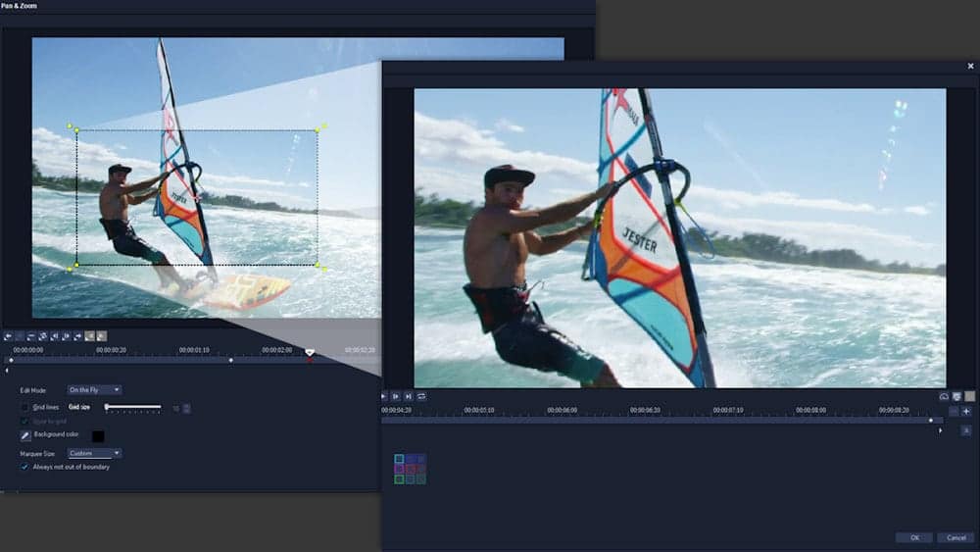The height and width of the screenshot is (552, 980).
Task: Select the middle key frame on left timeline
Action: [231, 360]
